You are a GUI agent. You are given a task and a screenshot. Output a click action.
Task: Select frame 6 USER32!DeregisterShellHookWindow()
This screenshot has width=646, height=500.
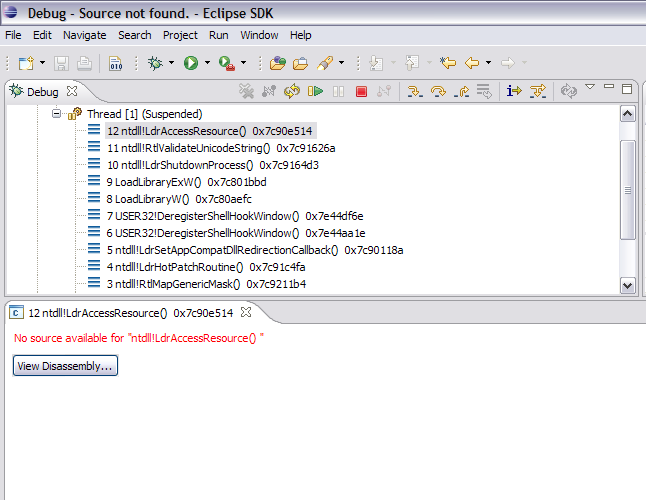[x=236, y=233]
